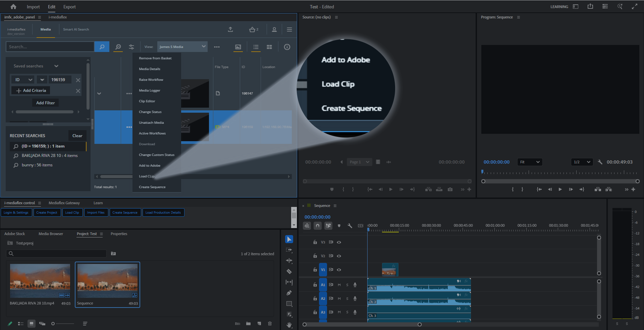Clear the recent searches list
The height and width of the screenshot is (330, 644).
coord(77,136)
